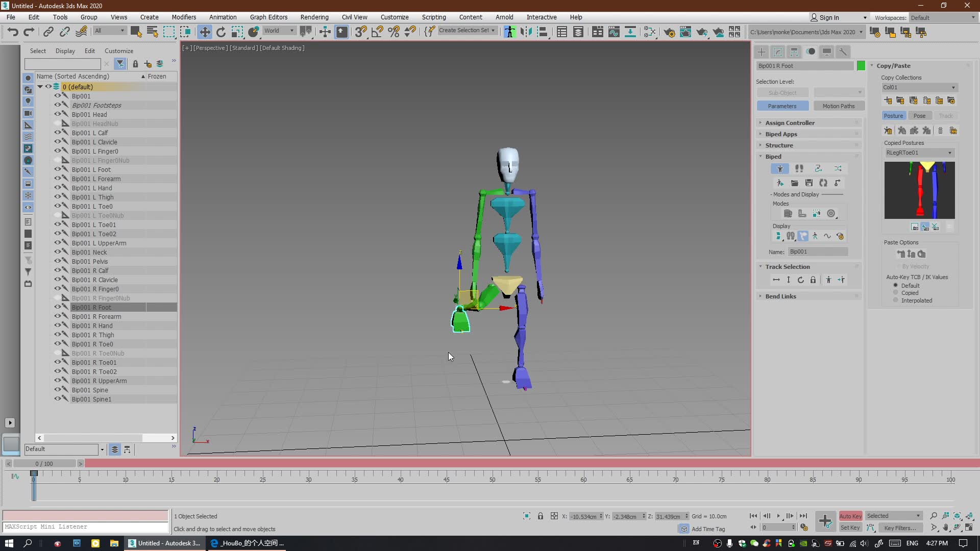980x551 pixels.
Task: Expand the Structure rollout
Action: 779,145
